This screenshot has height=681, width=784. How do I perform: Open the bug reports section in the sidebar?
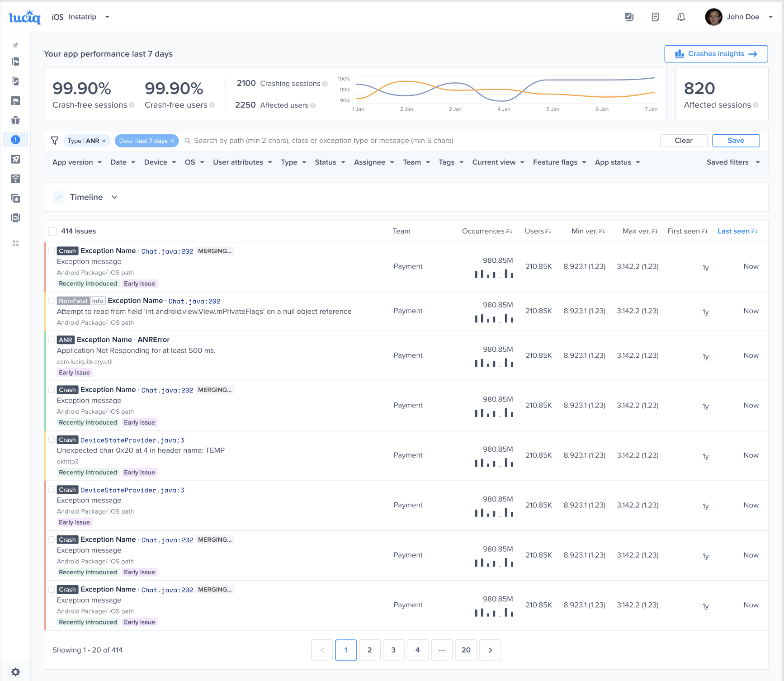(15, 120)
